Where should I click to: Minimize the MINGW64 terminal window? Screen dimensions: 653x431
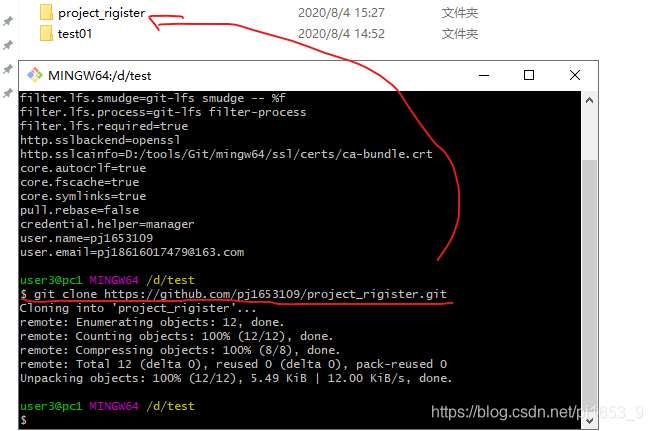click(484, 75)
